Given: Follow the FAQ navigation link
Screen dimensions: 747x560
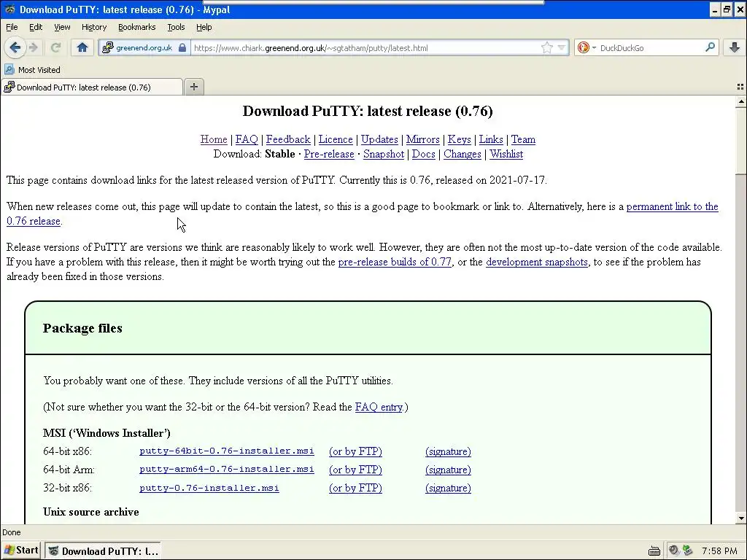Looking at the screenshot, I should click(x=247, y=139).
